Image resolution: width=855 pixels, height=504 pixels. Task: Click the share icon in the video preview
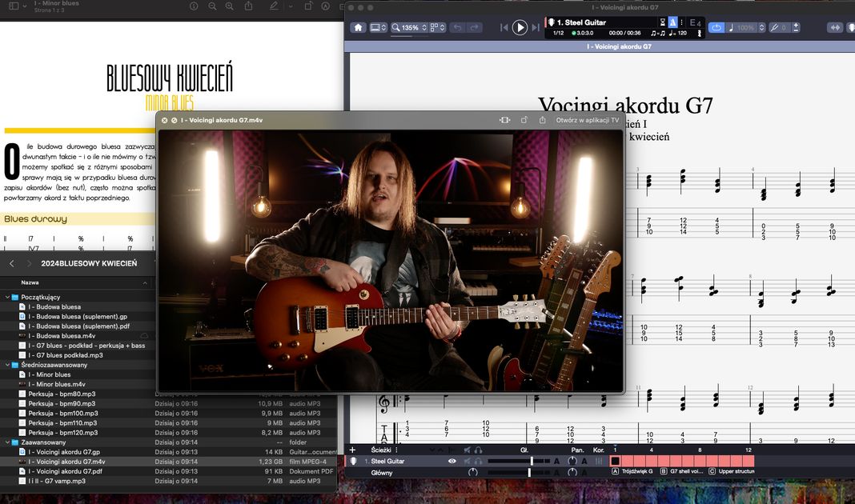[x=543, y=120]
